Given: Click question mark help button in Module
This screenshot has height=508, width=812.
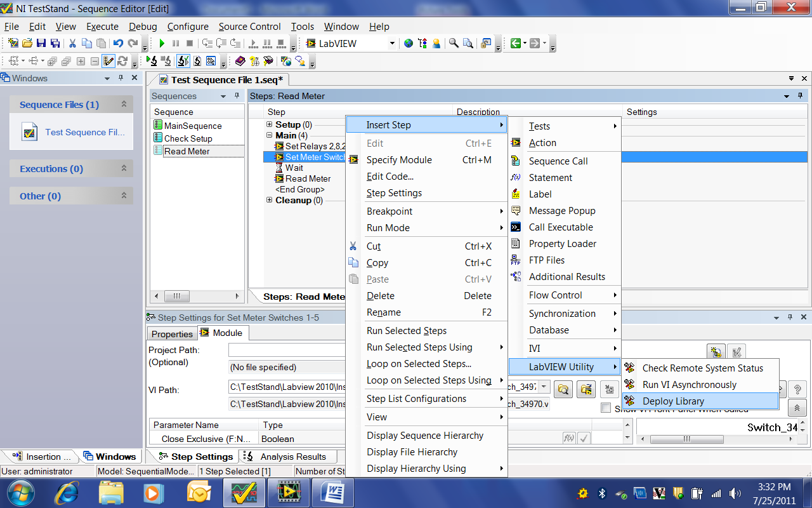Looking at the screenshot, I should pos(797,389).
